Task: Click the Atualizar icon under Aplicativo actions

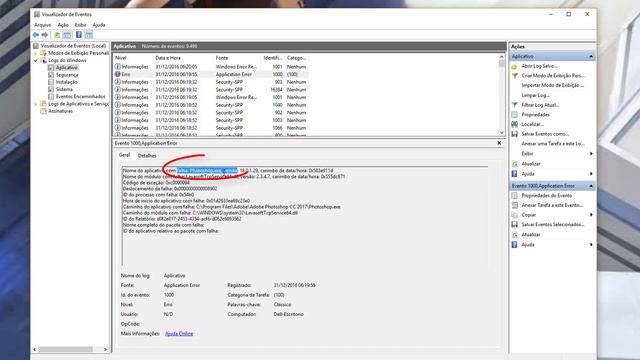Action: click(514, 164)
